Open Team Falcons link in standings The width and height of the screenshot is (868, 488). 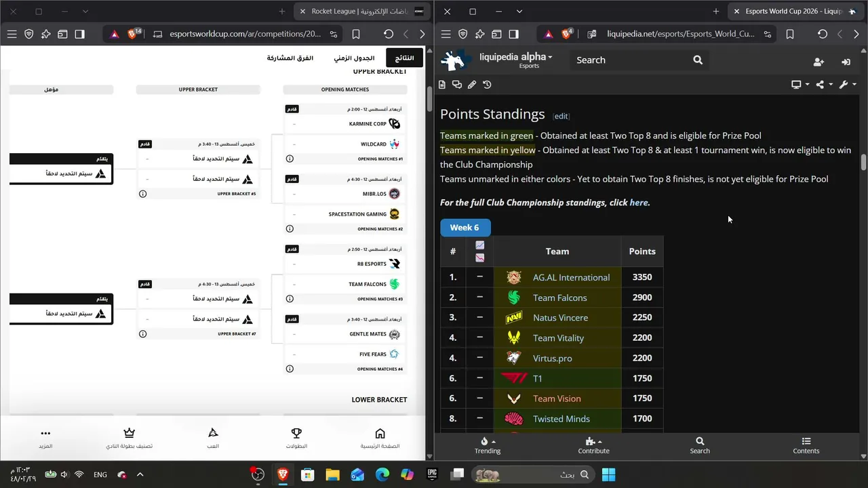560,298
